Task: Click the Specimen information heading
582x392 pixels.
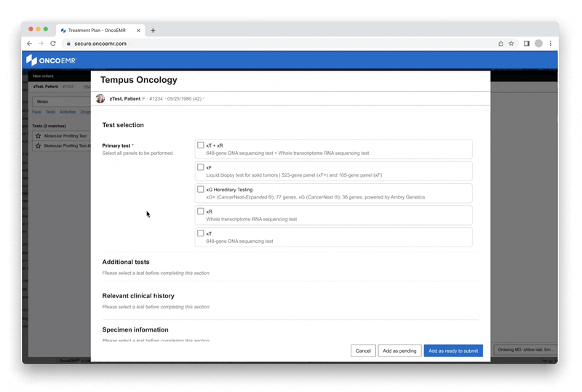Action: tap(135, 329)
